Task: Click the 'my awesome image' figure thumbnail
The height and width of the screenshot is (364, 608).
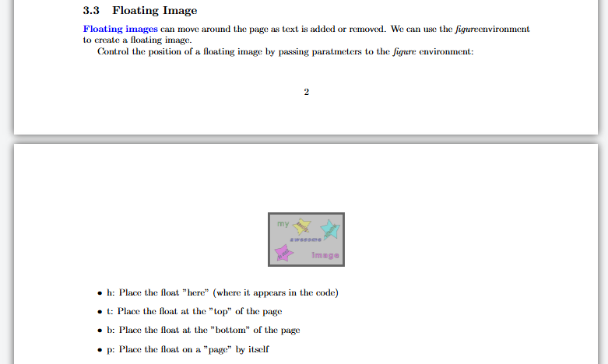Action: pyautogui.click(x=306, y=240)
